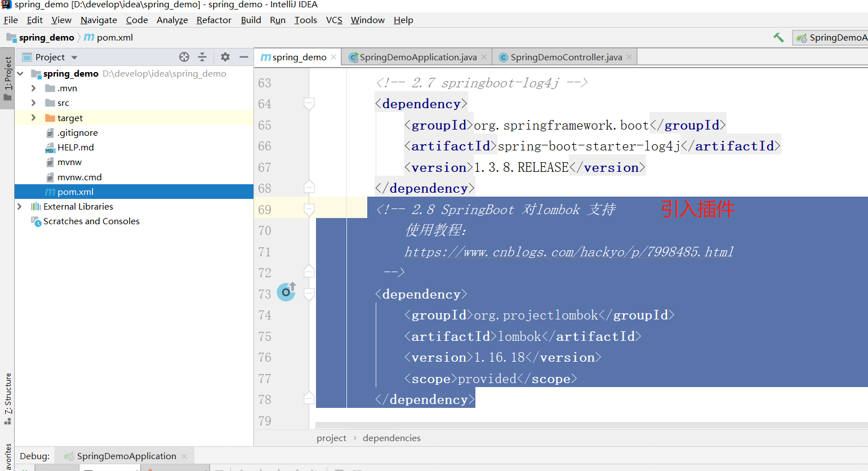Open the View menu
Viewport: 868px width, 471px height.
(61, 20)
